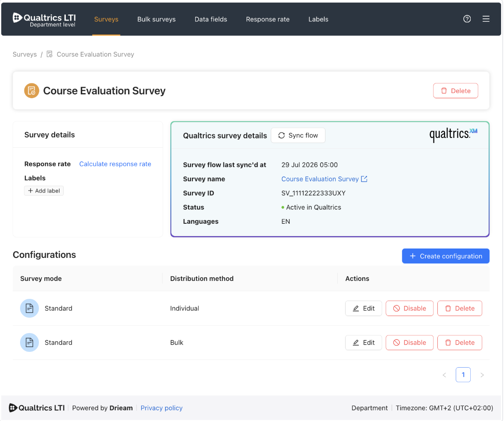Click the Survey ID value SV_11112222333UXY
504x421 pixels.
314,193
